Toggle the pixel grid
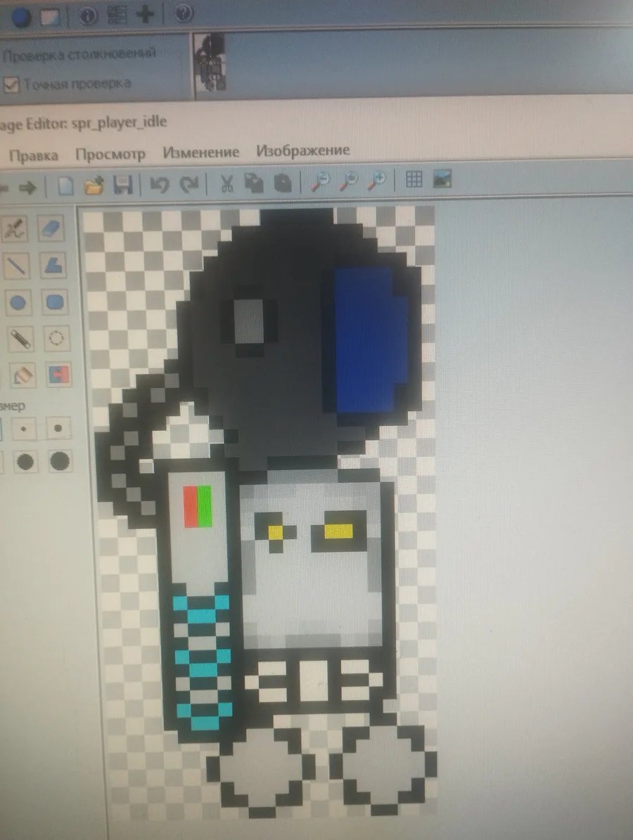The width and height of the screenshot is (633, 840). coord(414,179)
